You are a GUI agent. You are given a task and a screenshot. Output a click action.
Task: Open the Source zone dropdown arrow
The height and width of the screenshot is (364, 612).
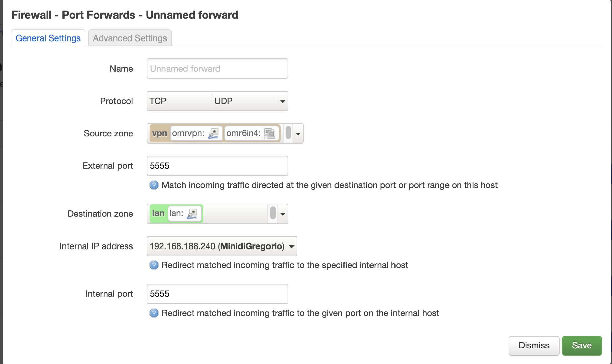(298, 134)
